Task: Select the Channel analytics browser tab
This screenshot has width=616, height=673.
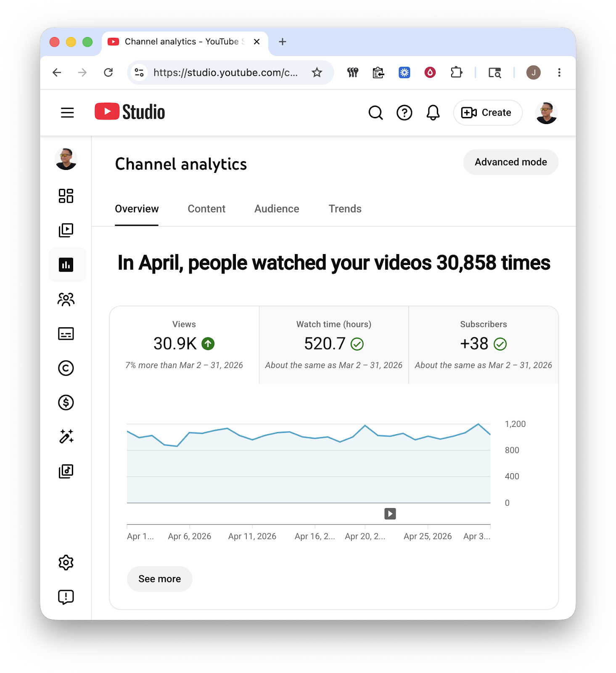Action: (185, 42)
